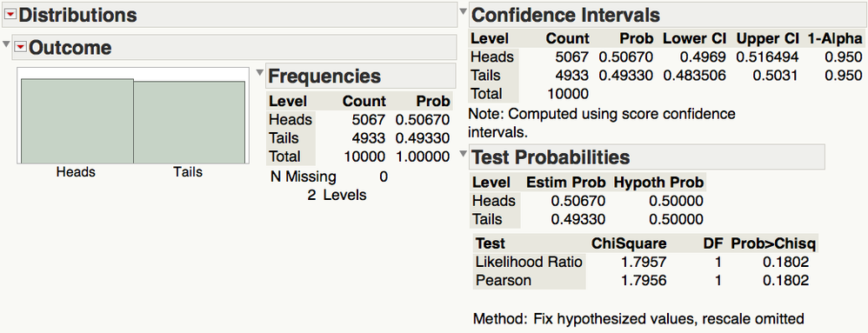Click the Total probability 1.00000 cell
Image resolution: width=868 pixels, height=333 pixels.
click(423, 157)
